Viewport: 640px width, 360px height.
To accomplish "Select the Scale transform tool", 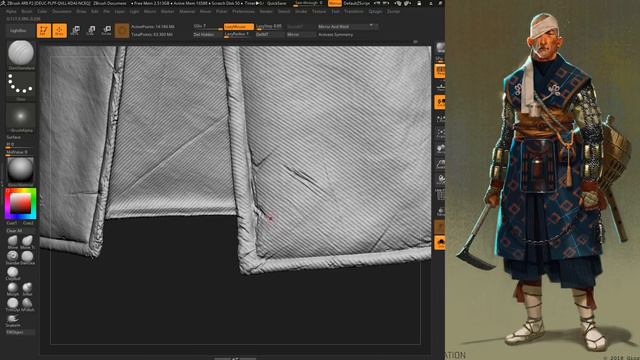I will [x=91, y=31].
